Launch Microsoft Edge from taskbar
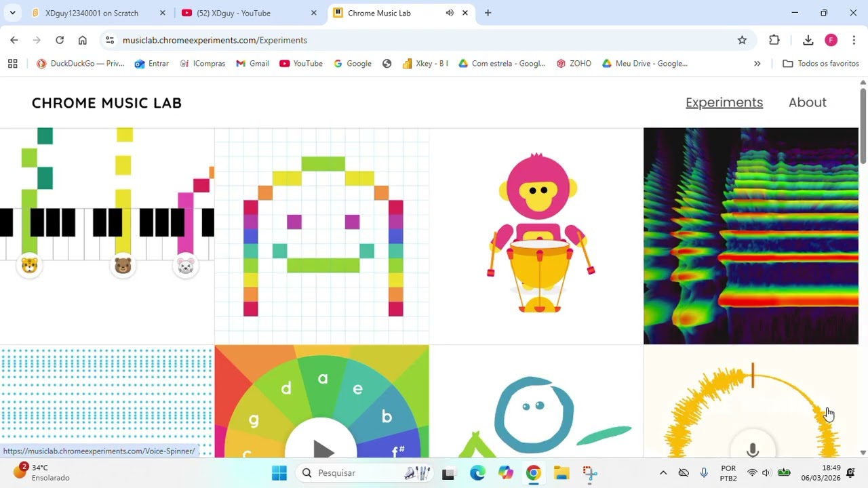The height and width of the screenshot is (488, 868). click(477, 473)
